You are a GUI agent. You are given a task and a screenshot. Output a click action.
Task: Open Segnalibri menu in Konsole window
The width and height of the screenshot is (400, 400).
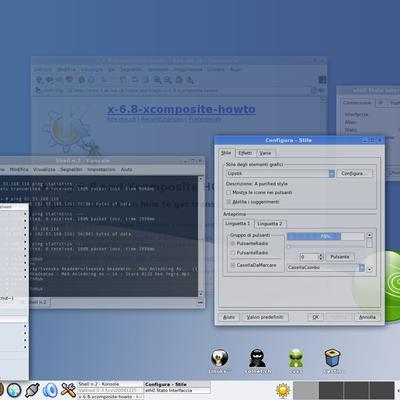[71, 170]
